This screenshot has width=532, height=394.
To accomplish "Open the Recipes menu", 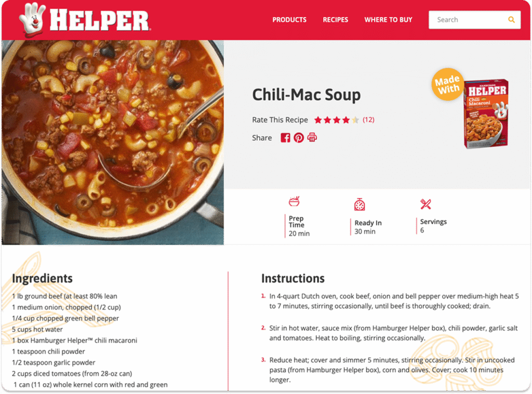I will (x=335, y=20).
